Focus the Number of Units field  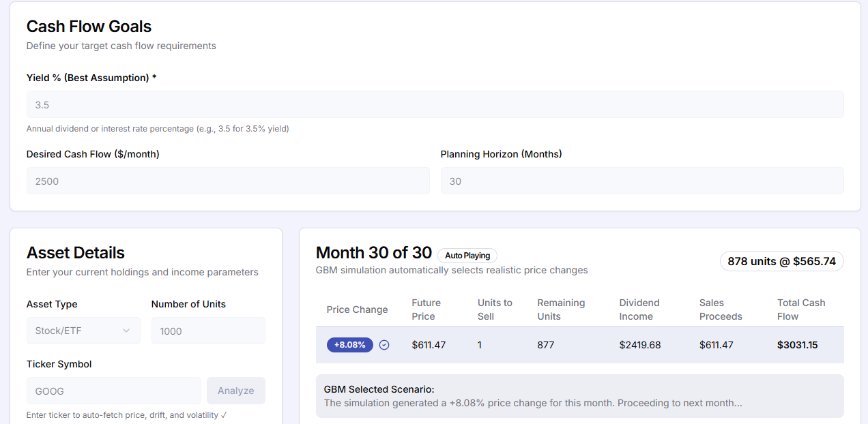pyautogui.click(x=208, y=331)
